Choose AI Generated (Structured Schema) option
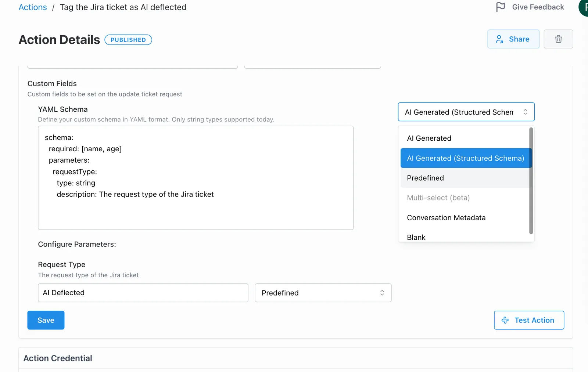The image size is (588, 372). (x=466, y=158)
